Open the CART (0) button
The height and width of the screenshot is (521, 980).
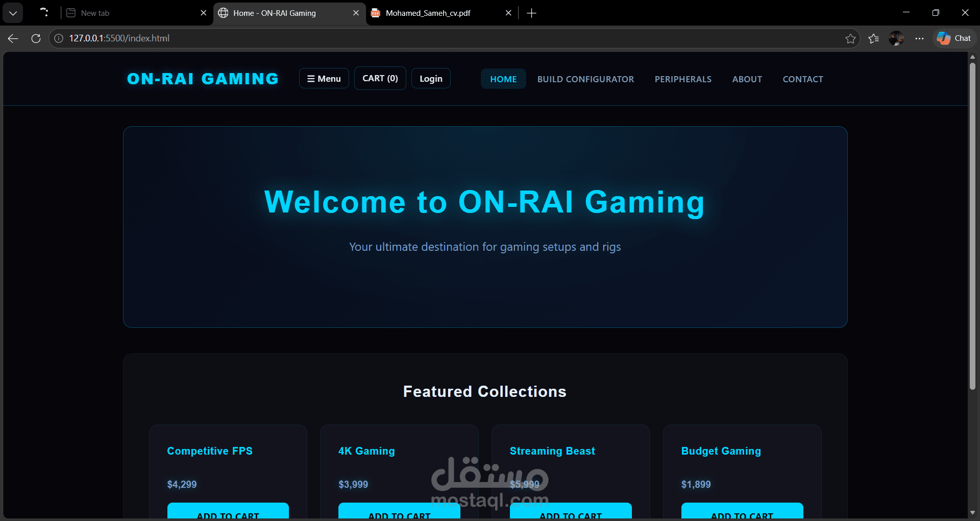(x=380, y=78)
